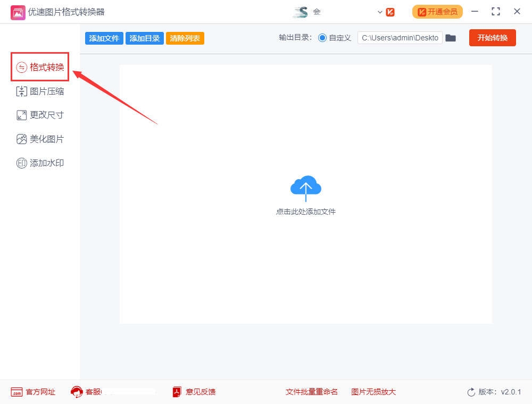
Task: Open 美化图片 in the sidebar
Action: pos(40,139)
